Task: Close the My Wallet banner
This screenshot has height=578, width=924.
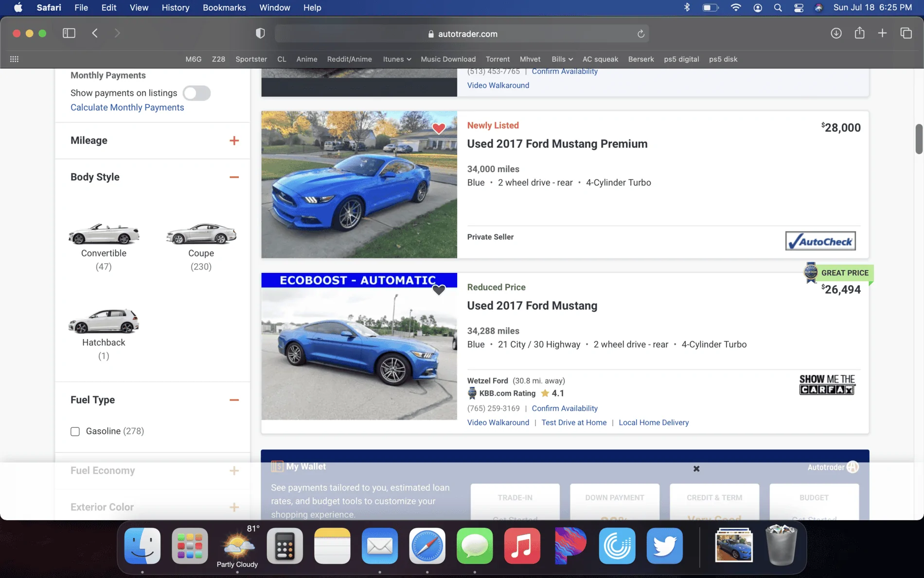Action: pos(696,469)
